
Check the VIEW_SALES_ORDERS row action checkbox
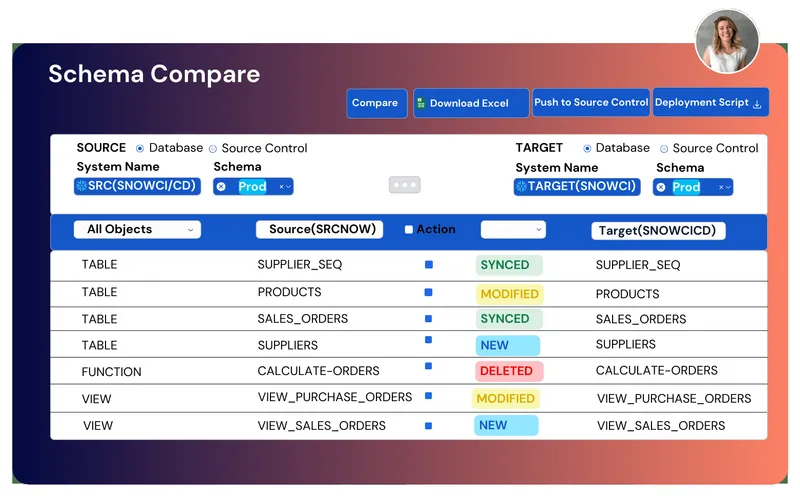(429, 426)
